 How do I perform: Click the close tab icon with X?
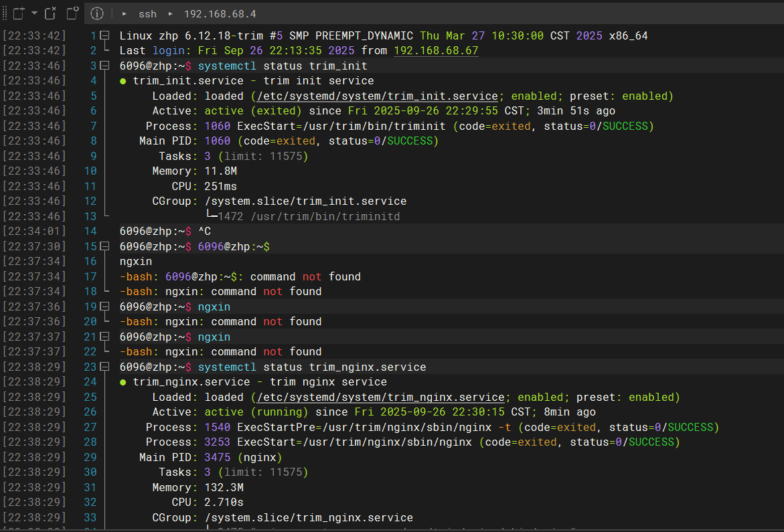pyautogui.click(x=51, y=13)
